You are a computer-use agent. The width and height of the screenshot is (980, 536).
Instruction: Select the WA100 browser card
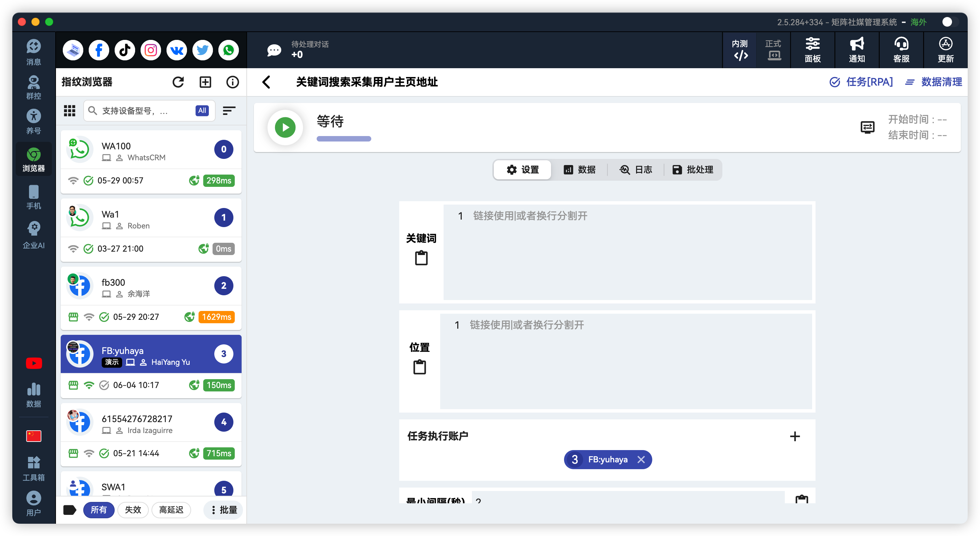pos(151,162)
